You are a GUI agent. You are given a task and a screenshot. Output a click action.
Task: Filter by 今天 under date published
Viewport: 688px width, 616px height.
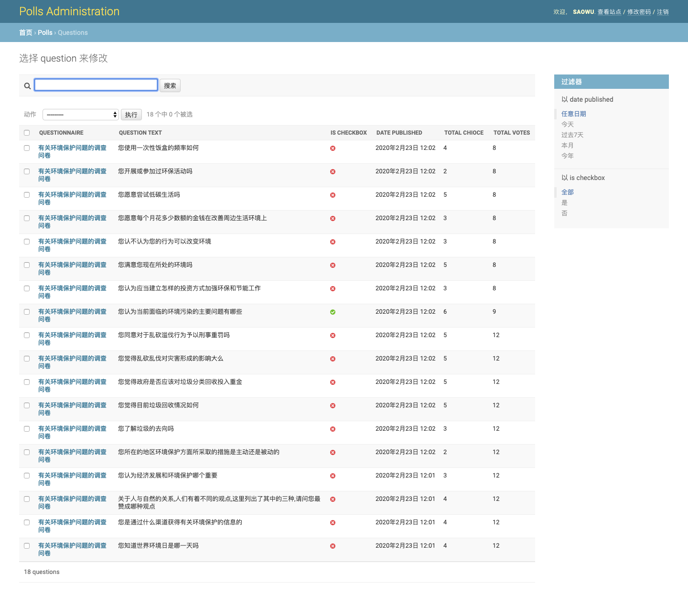coord(568,124)
